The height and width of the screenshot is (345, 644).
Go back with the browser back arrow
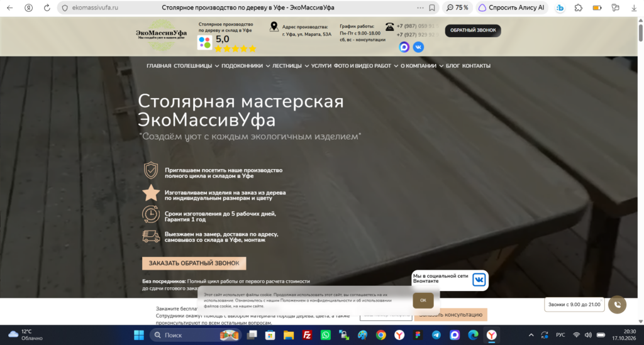tap(10, 8)
